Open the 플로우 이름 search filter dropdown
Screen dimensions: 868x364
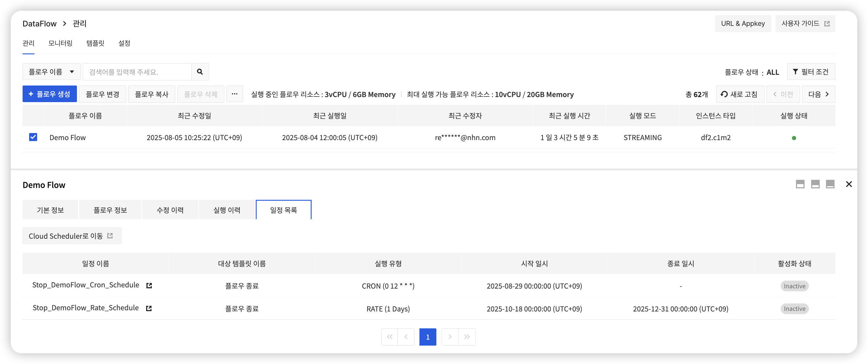coord(51,71)
